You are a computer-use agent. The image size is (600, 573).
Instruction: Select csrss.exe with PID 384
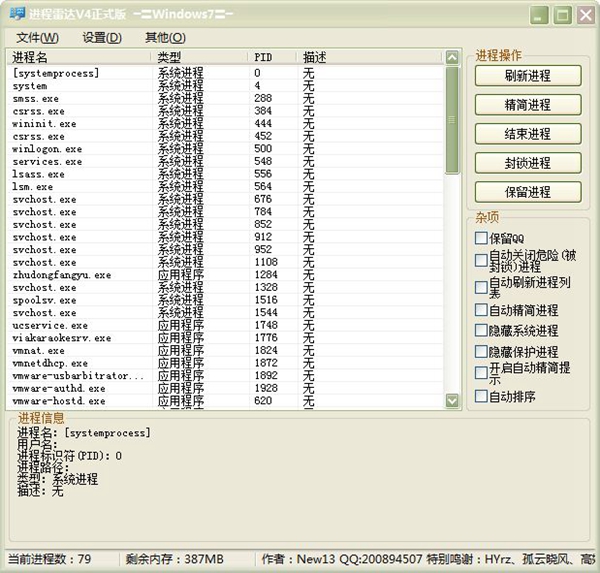(x=225, y=111)
